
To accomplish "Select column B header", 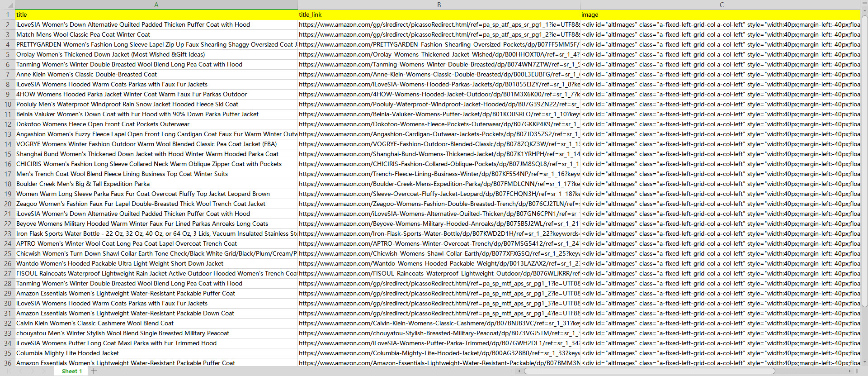I will pos(439,5).
